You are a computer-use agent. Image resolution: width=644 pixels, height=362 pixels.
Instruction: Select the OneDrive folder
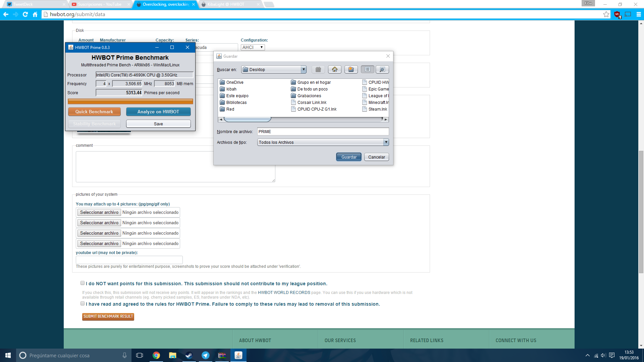pyautogui.click(x=232, y=82)
